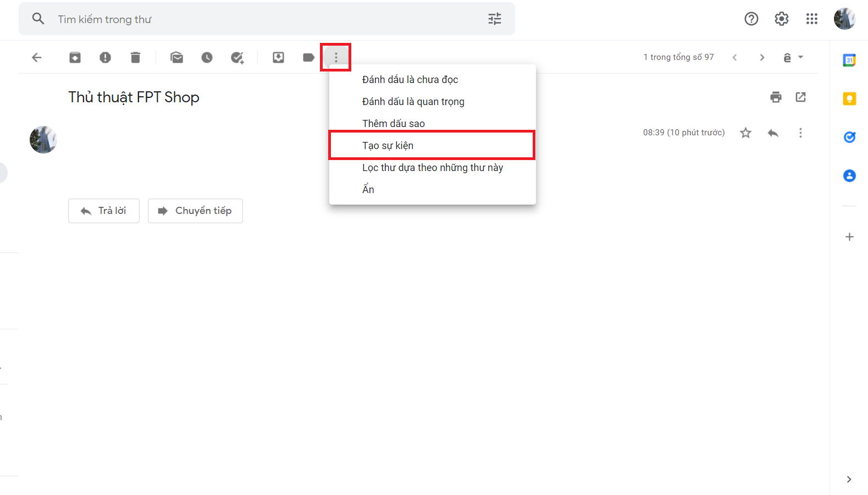Open the Google apps grid
The image size is (868, 495).
(x=811, y=19)
